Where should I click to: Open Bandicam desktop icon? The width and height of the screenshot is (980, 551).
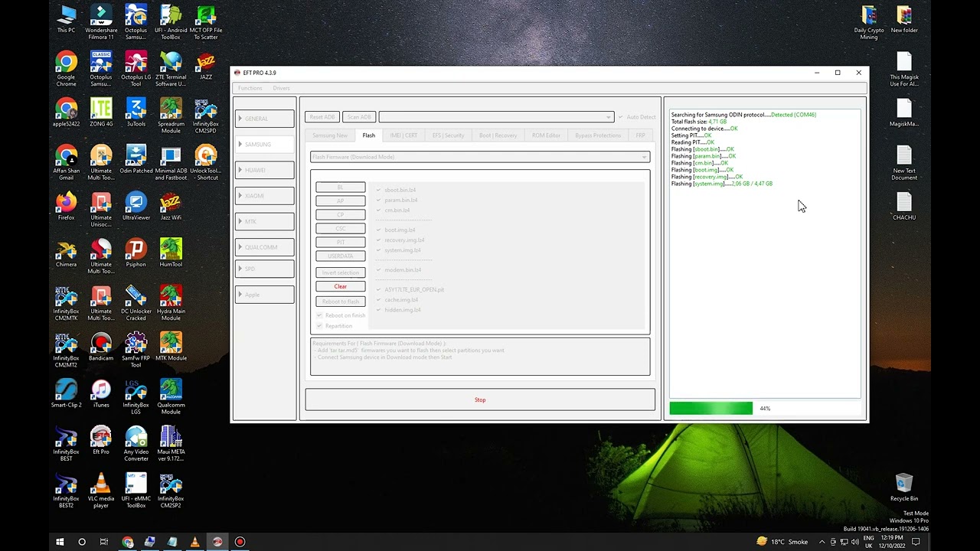click(101, 347)
